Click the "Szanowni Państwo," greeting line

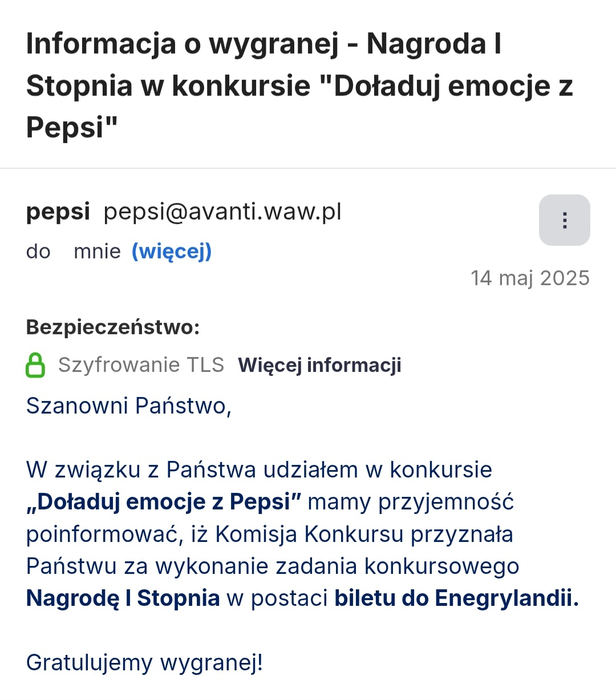pyautogui.click(x=129, y=406)
